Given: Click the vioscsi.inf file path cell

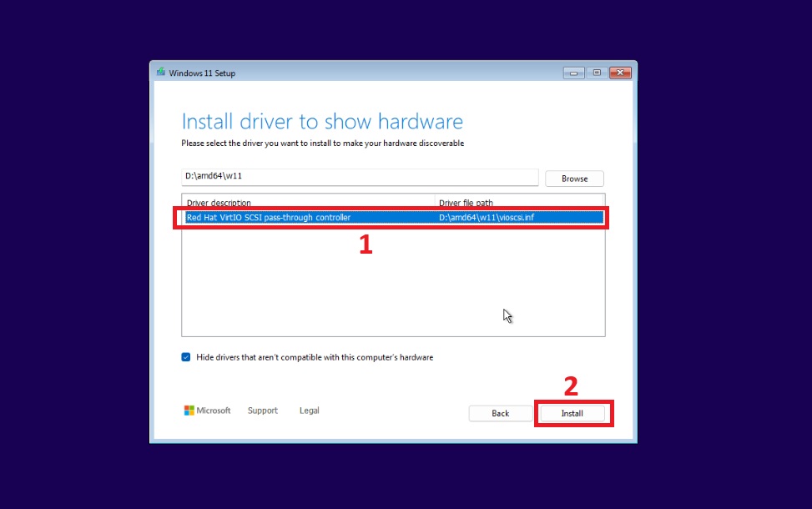Looking at the screenshot, I should coord(487,218).
